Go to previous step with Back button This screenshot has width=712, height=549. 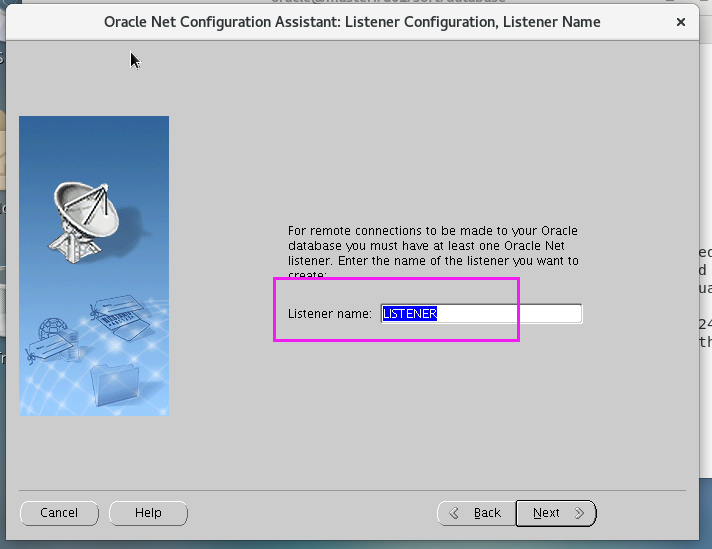tap(476, 513)
